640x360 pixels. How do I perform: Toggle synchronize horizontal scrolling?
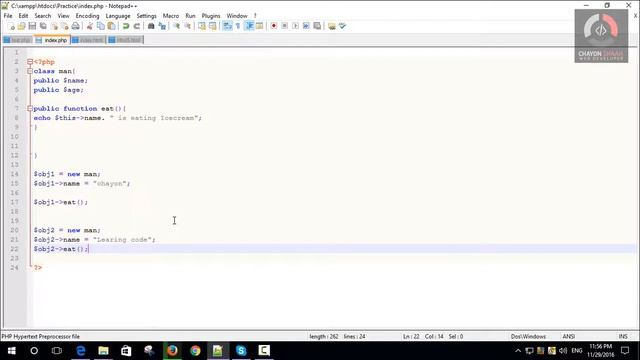[x=213, y=26]
